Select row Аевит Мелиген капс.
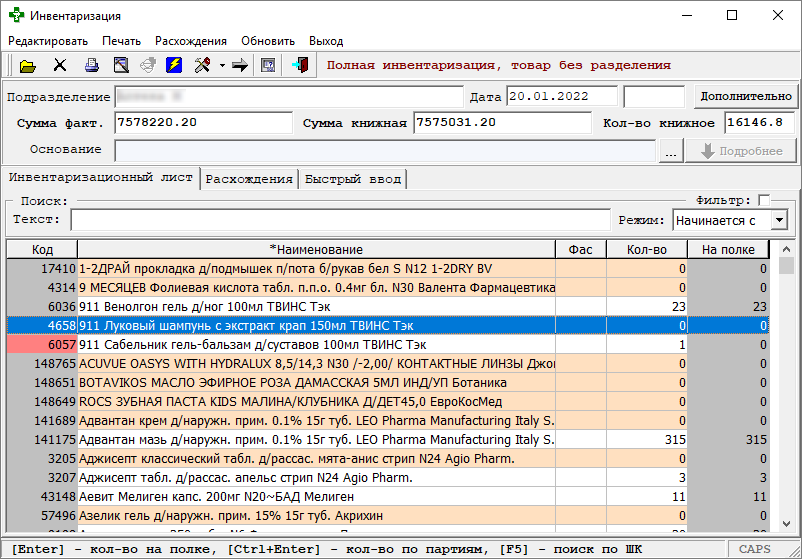The height and width of the screenshot is (559, 802). click(387, 496)
